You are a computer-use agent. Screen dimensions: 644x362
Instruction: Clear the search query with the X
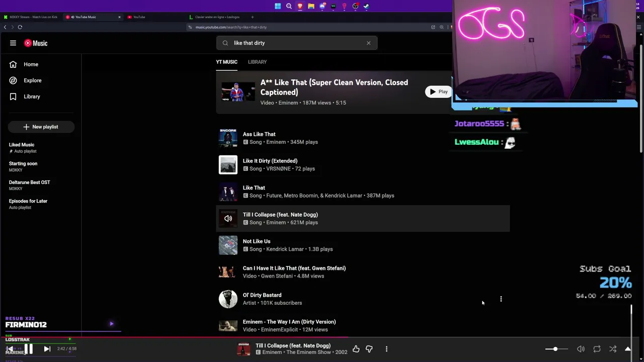[368, 43]
